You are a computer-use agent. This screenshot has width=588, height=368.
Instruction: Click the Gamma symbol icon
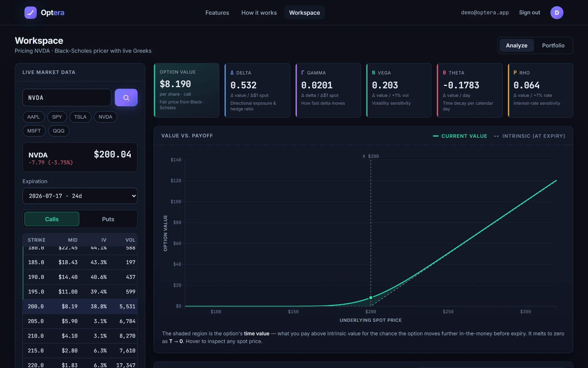pos(303,73)
